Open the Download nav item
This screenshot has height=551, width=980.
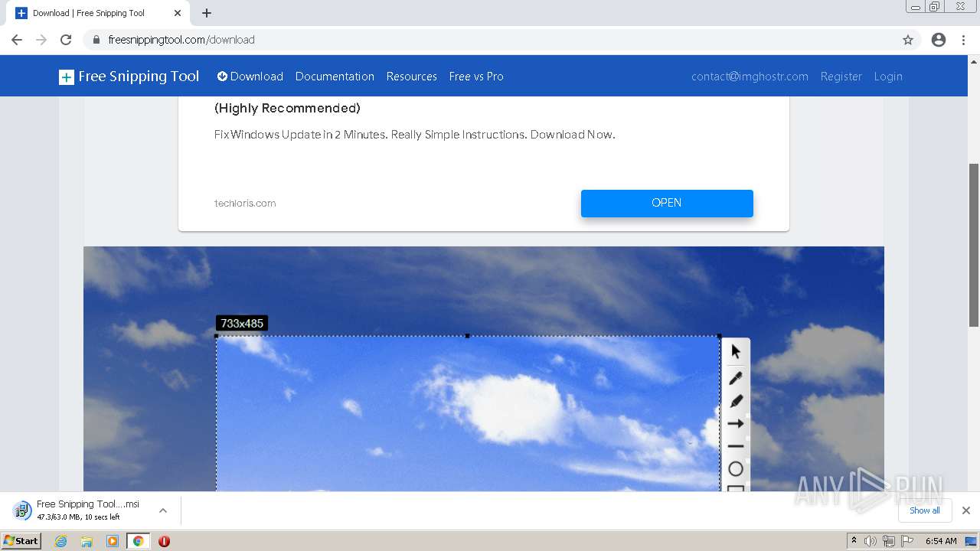250,77
